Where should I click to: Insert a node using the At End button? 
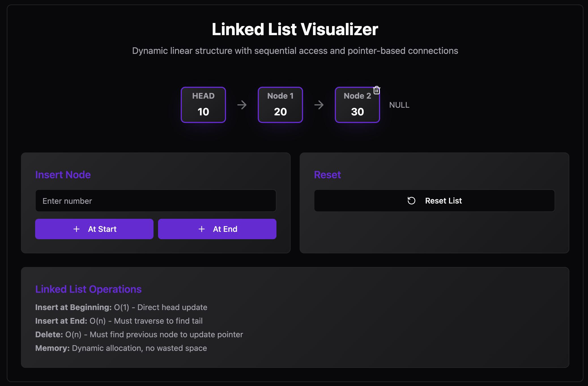(x=217, y=229)
